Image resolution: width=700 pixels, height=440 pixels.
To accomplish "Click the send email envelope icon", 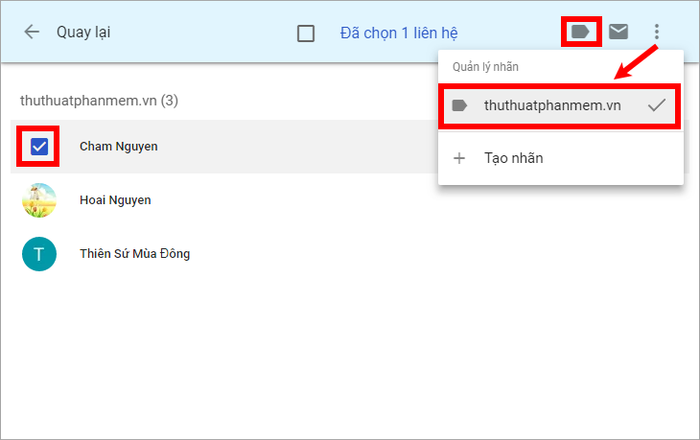I will point(619,31).
